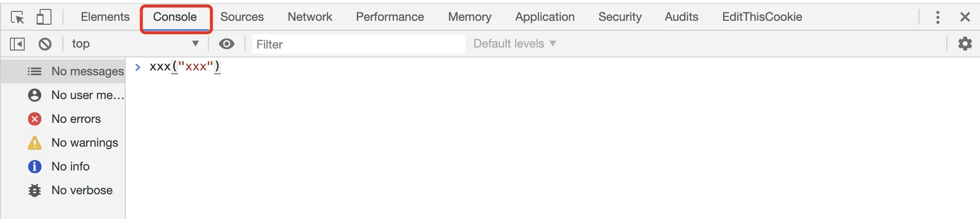Create live expression with eye icon
980x219 pixels.
(x=227, y=44)
